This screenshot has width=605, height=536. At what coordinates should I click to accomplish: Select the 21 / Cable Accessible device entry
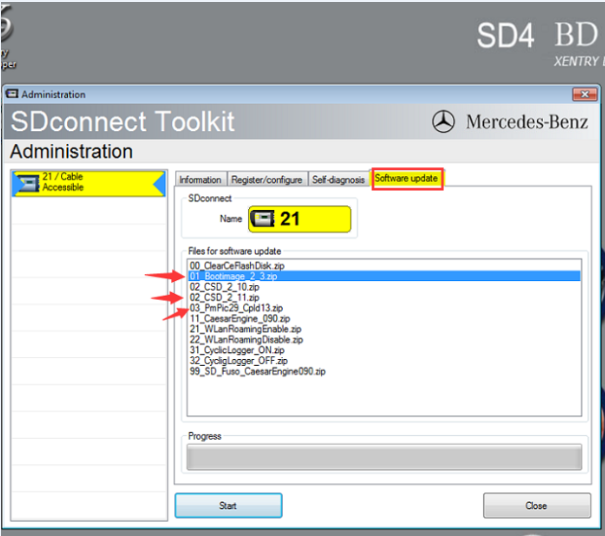click(x=89, y=183)
